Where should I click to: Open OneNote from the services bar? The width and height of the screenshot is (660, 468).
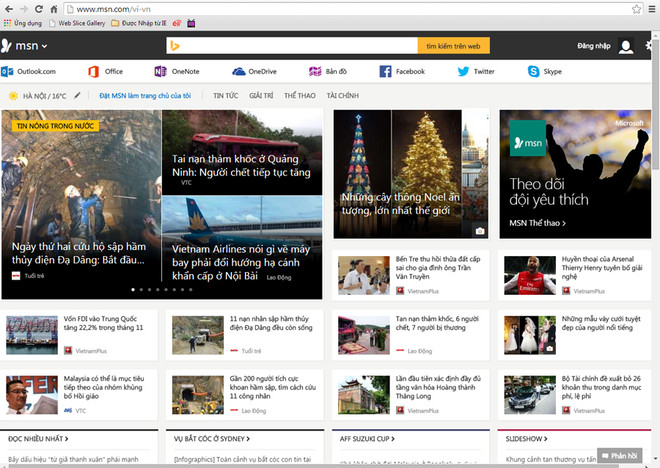coord(160,71)
